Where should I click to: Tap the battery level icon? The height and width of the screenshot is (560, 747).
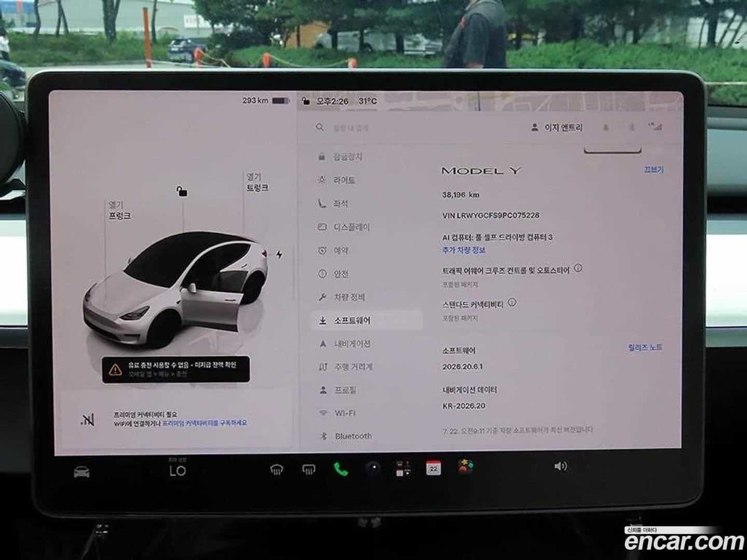click(x=281, y=101)
